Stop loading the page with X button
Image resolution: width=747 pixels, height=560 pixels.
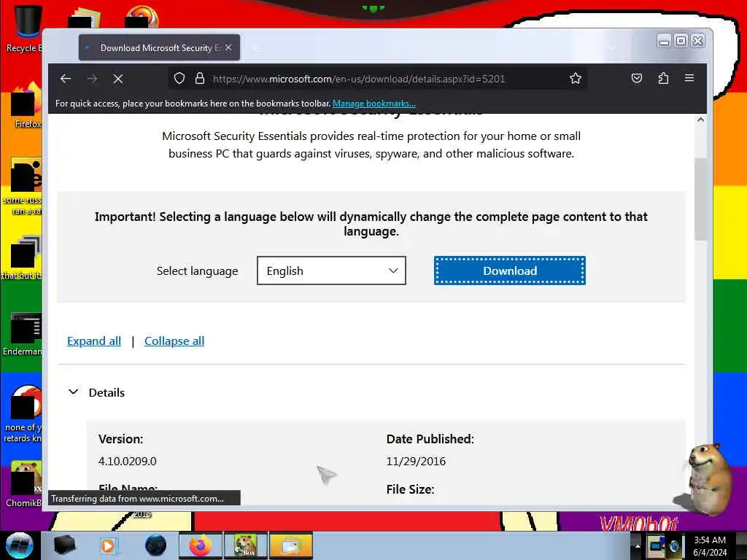coord(118,79)
